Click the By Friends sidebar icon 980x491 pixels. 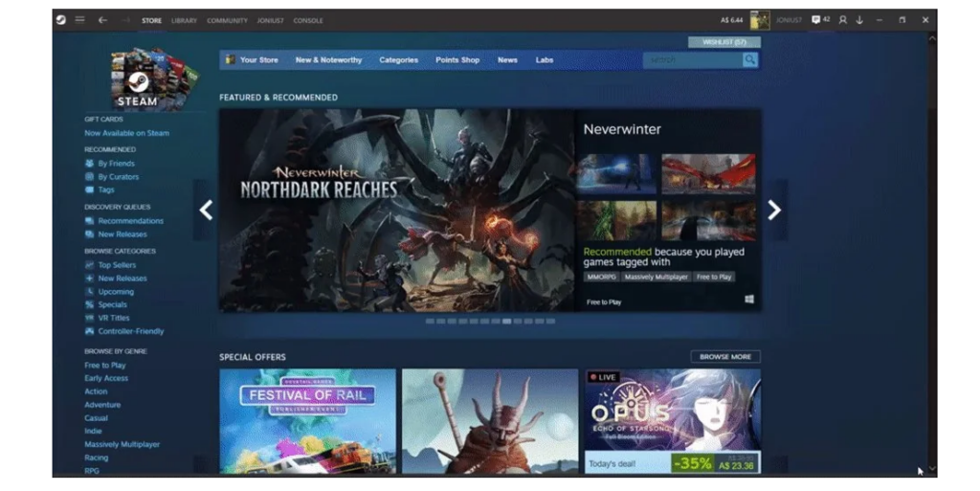89,163
